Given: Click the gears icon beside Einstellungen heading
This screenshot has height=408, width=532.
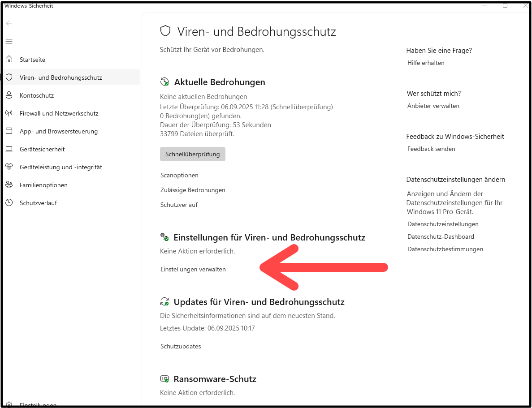Looking at the screenshot, I should (164, 237).
